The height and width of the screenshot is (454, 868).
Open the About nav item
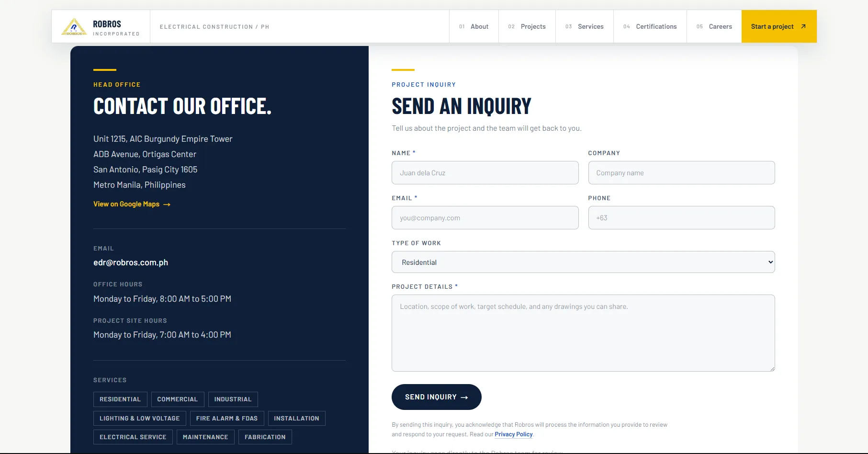pyautogui.click(x=474, y=26)
